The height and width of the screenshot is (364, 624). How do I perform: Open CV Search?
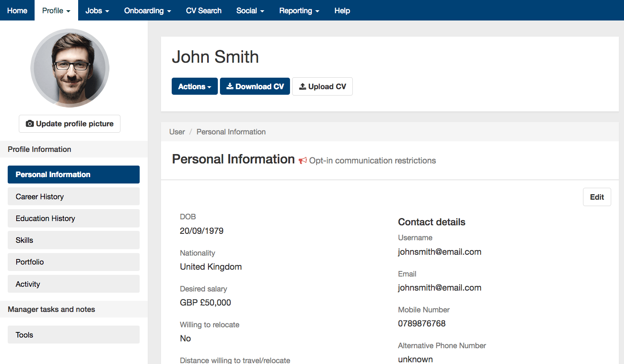tap(204, 10)
